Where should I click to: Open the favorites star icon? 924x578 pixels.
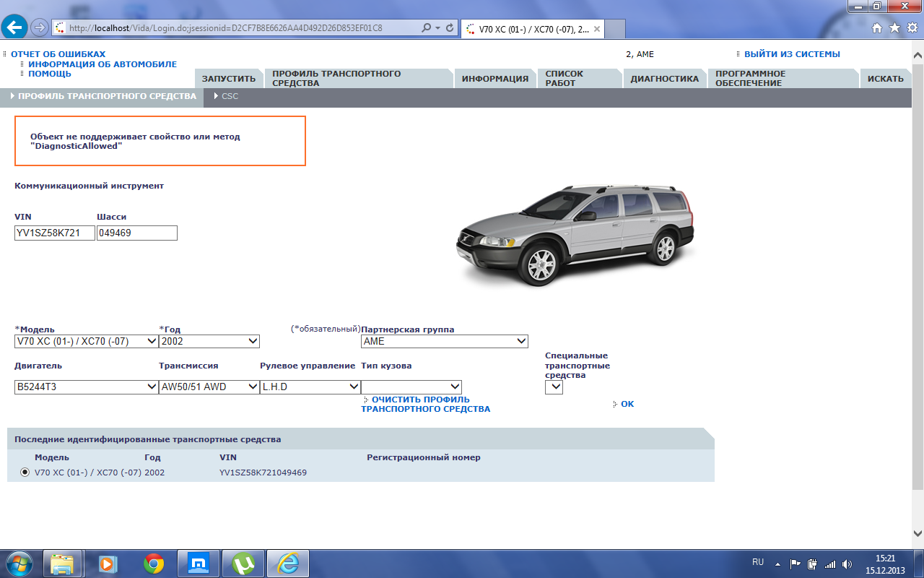point(894,28)
